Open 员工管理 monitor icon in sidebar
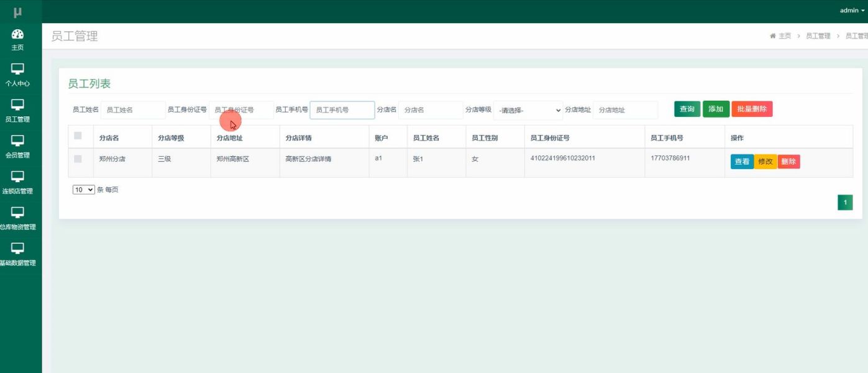This screenshot has width=868, height=373. 17,105
